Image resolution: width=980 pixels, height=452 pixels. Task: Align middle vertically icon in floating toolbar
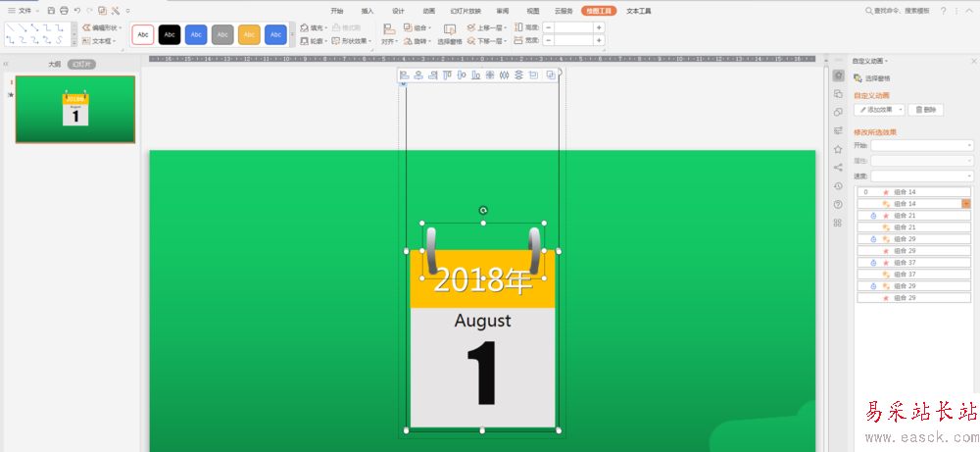pyautogui.click(x=462, y=75)
